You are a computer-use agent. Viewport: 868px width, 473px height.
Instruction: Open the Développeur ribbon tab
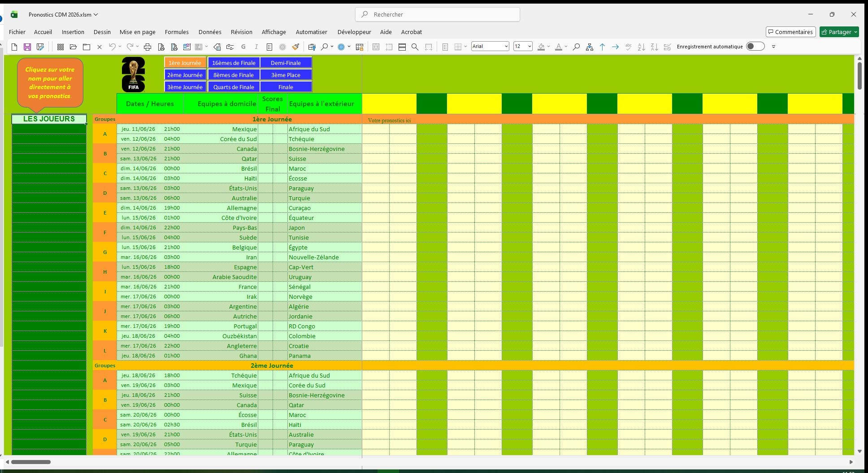354,32
